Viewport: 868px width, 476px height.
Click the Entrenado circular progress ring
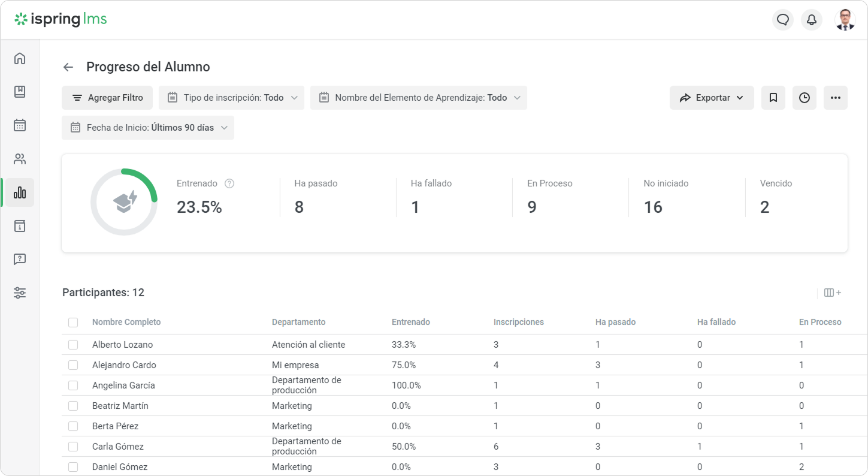(124, 202)
